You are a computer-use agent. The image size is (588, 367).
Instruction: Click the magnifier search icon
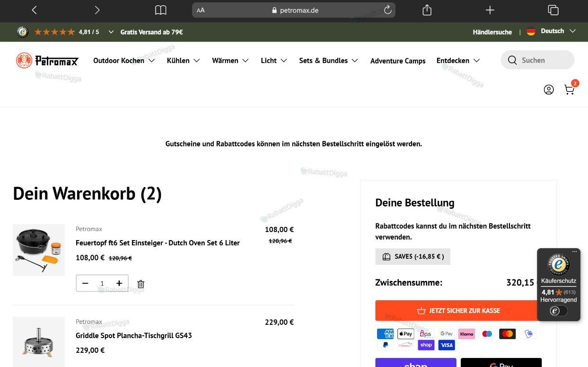(x=512, y=60)
